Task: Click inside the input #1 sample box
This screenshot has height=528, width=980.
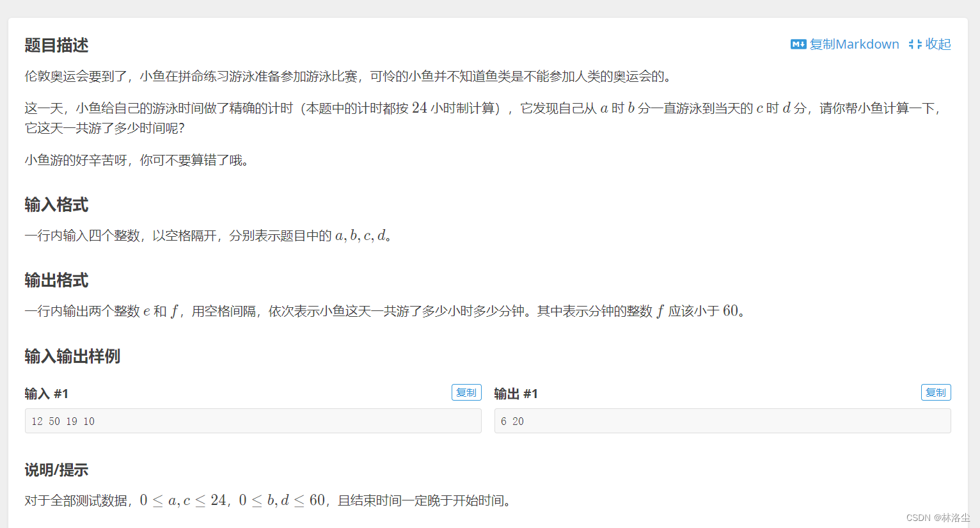Action: [x=253, y=421]
